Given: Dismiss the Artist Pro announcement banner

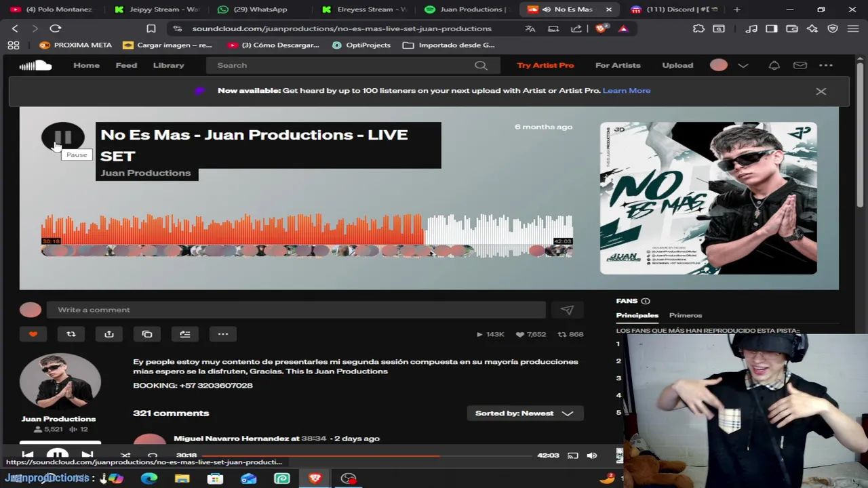Looking at the screenshot, I should click(x=821, y=91).
